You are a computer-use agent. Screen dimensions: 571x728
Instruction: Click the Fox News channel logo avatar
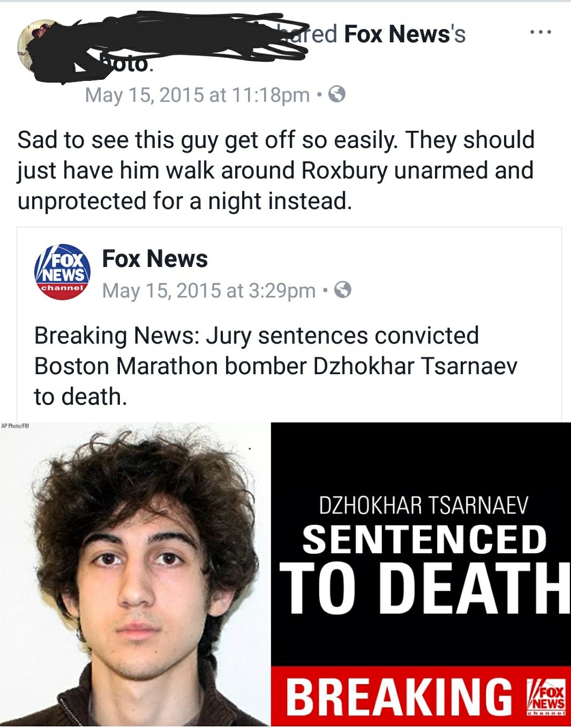pos(62,272)
